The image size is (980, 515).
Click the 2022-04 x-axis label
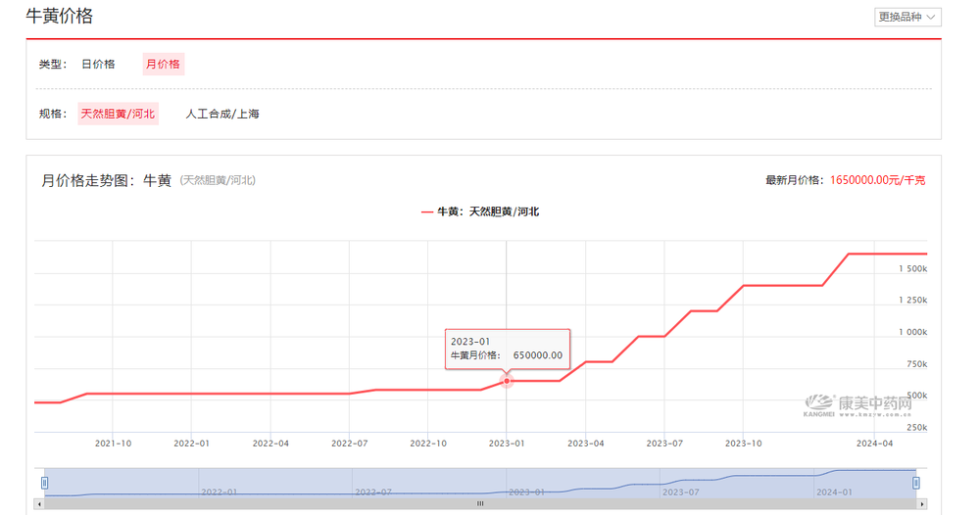(x=270, y=444)
